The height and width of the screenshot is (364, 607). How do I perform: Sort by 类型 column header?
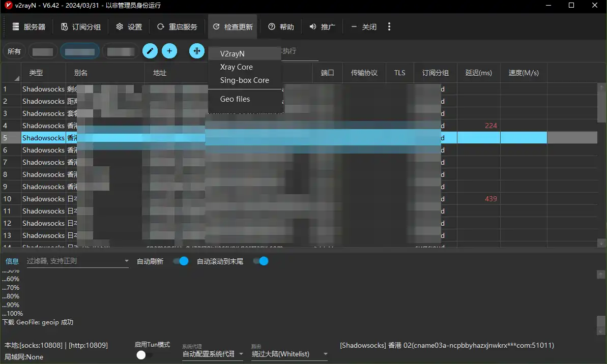point(43,73)
